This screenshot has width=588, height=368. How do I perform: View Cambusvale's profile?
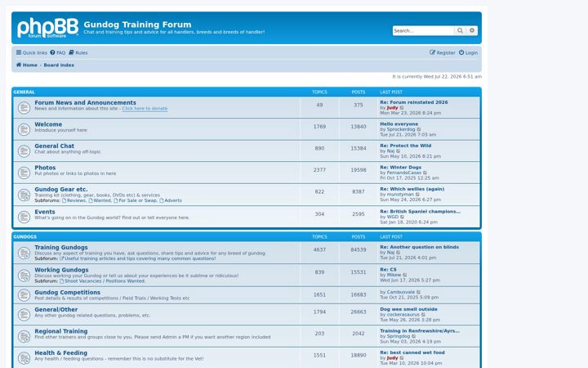pyautogui.click(x=401, y=292)
